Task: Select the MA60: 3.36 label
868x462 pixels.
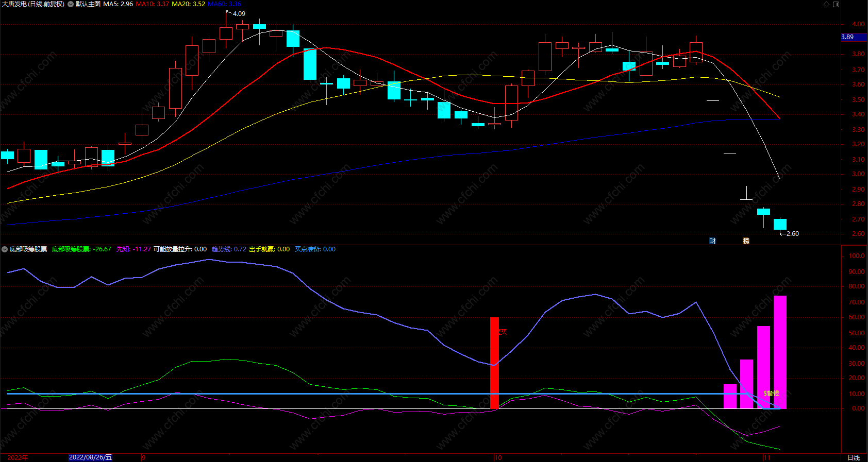Action: click(224, 4)
